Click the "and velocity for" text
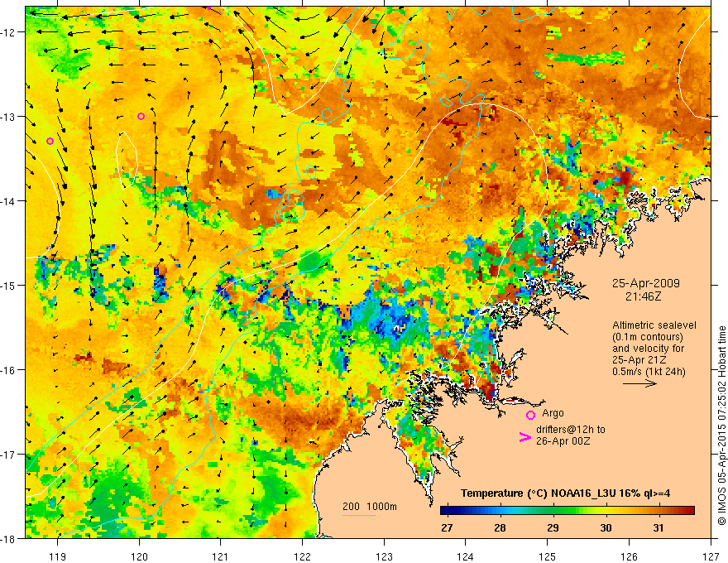The width and height of the screenshot is (728, 563). pyautogui.click(x=648, y=349)
